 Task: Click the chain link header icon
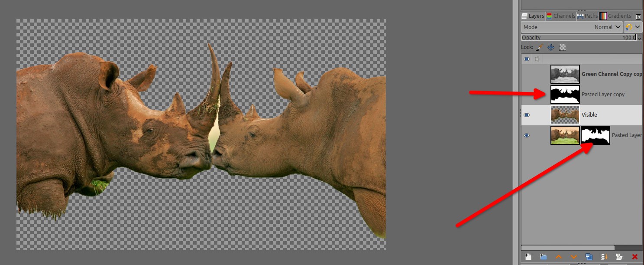(537, 59)
